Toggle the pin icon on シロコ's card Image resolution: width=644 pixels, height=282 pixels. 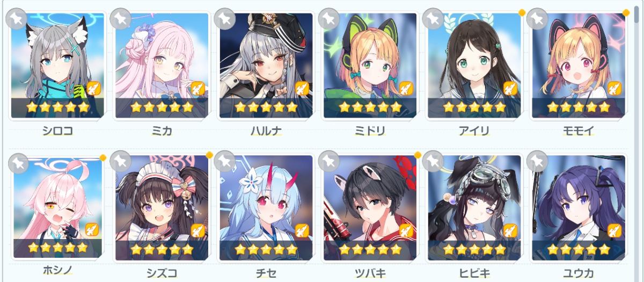(17, 18)
